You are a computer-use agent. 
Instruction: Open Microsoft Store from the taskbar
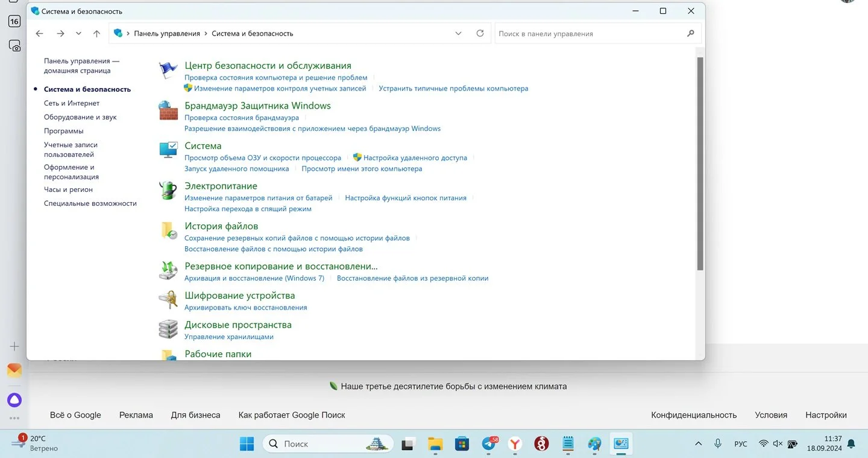tap(462, 444)
